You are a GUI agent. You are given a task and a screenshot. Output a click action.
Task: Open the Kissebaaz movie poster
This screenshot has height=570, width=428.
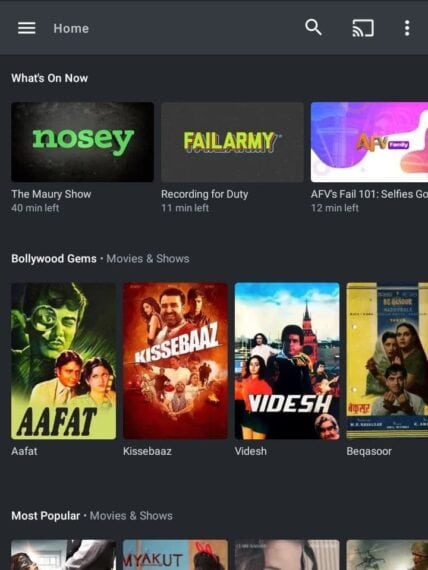(x=175, y=361)
